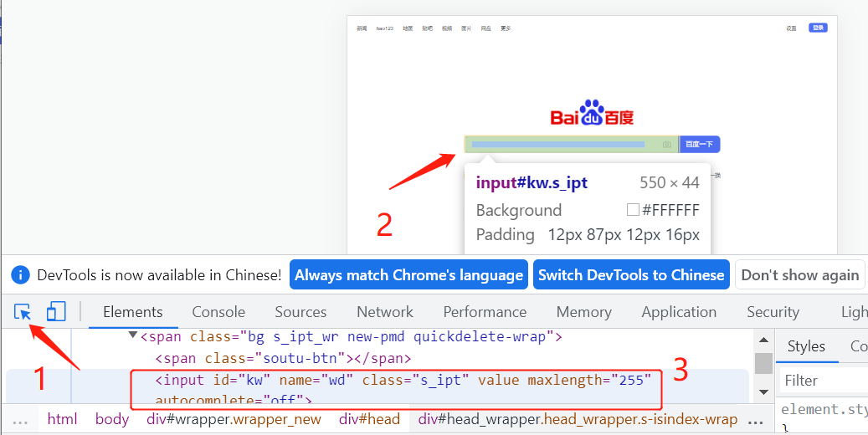Screen dimensions: 868x435
Task: Open the hao123 link
Action: [385, 28]
